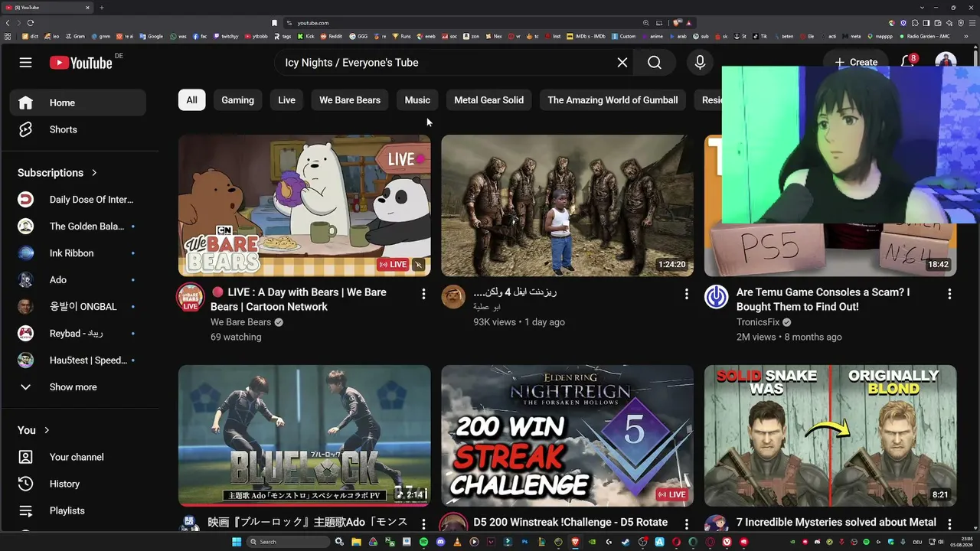The width and height of the screenshot is (980, 551).
Task: Unmute the We Bare Bears preview
Action: coord(418,265)
